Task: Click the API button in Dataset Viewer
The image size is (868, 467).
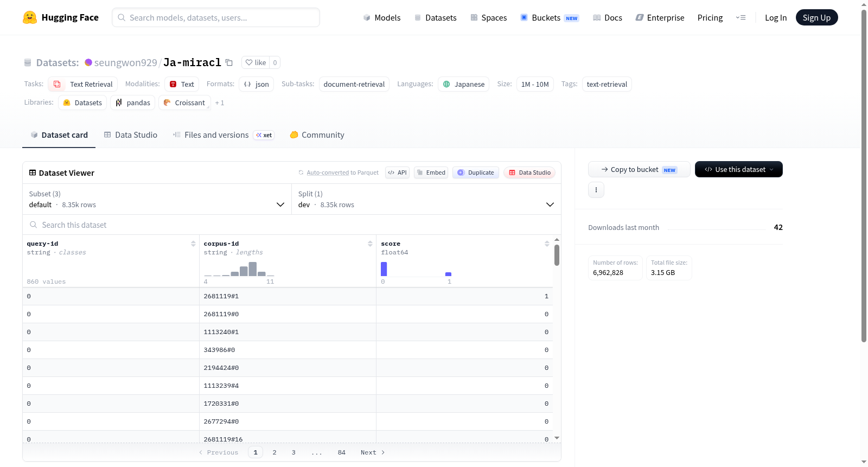Action: [x=397, y=172]
